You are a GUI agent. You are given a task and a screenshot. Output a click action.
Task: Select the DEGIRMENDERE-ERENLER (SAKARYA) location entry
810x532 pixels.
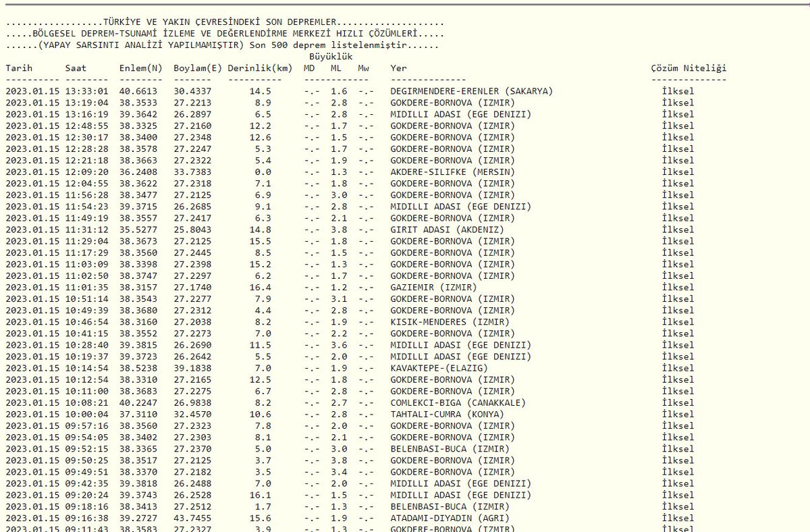pyautogui.click(x=472, y=91)
